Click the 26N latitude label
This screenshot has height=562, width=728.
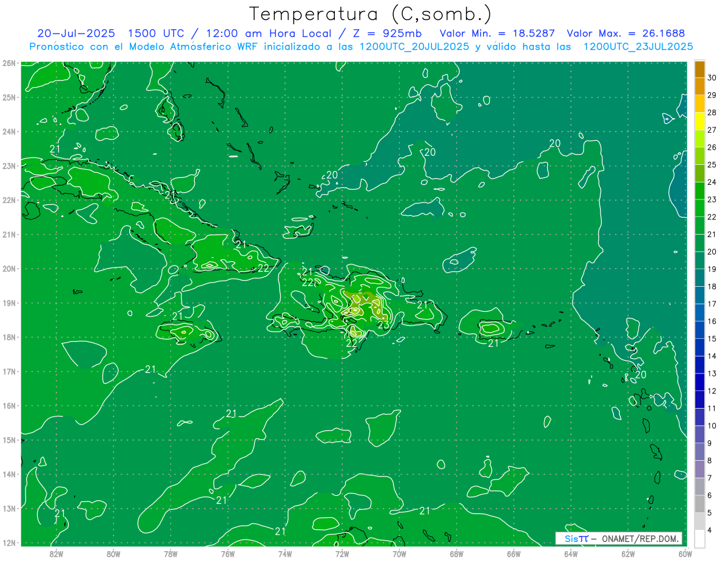8,63
